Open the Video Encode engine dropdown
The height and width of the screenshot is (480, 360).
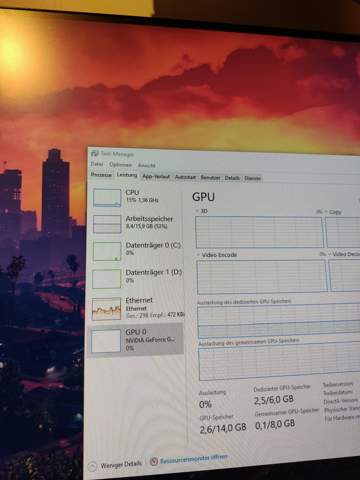[199, 255]
